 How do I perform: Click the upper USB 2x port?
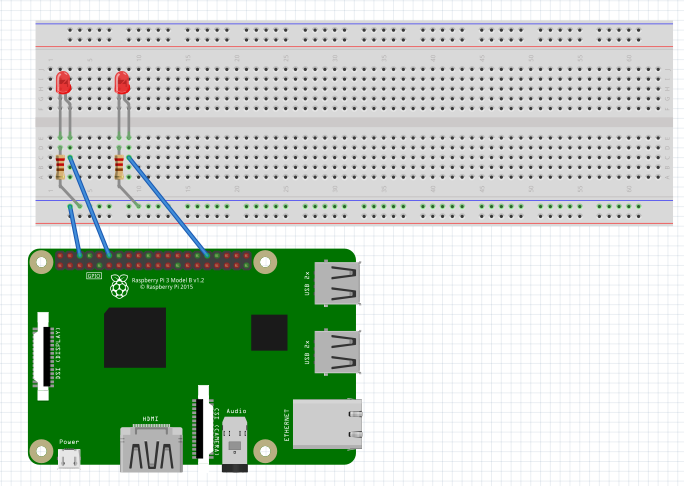point(338,284)
